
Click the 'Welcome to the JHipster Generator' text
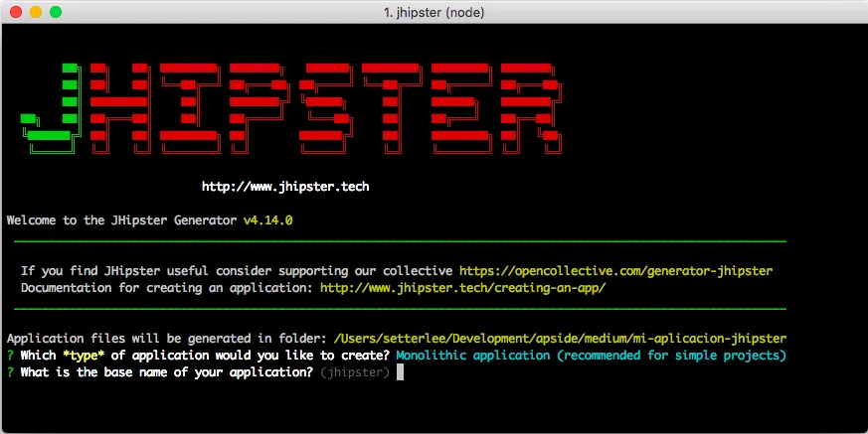coord(121,220)
